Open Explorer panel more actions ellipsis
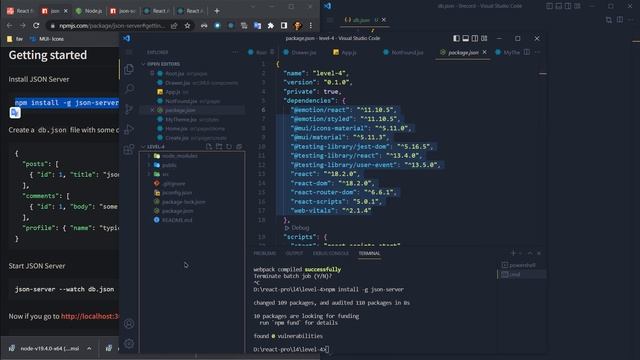This screenshot has width=640, height=360. (235, 52)
